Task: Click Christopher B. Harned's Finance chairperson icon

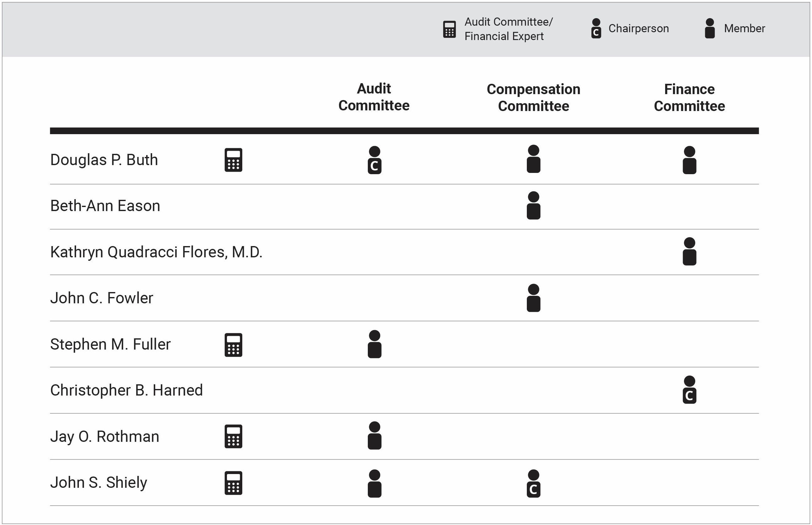Action: [689, 390]
